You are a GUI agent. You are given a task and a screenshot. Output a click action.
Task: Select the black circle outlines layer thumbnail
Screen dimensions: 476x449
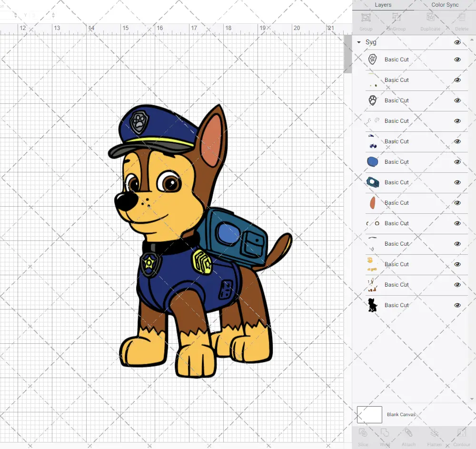[x=373, y=223]
